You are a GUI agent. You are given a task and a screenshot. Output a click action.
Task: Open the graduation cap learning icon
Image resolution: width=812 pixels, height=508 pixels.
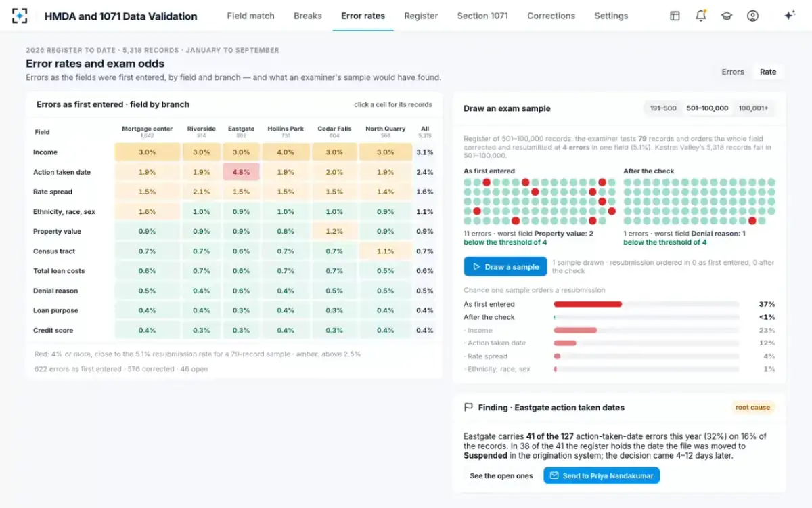click(x=727, y=16)
